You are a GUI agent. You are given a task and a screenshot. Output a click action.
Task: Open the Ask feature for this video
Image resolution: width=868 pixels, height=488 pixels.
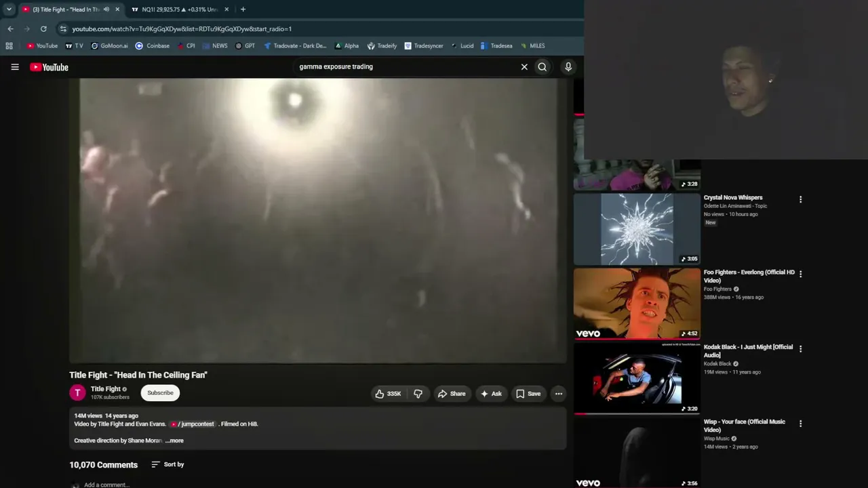[491, 394]
